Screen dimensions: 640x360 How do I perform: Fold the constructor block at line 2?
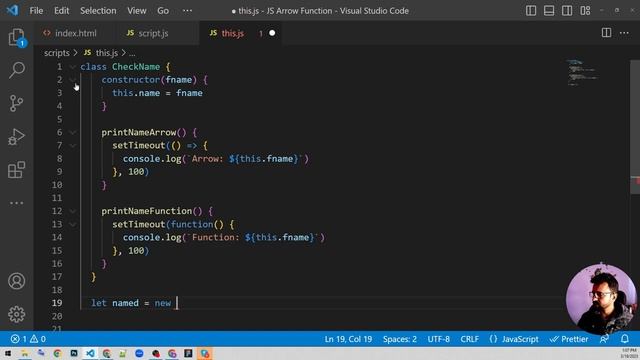73,80
